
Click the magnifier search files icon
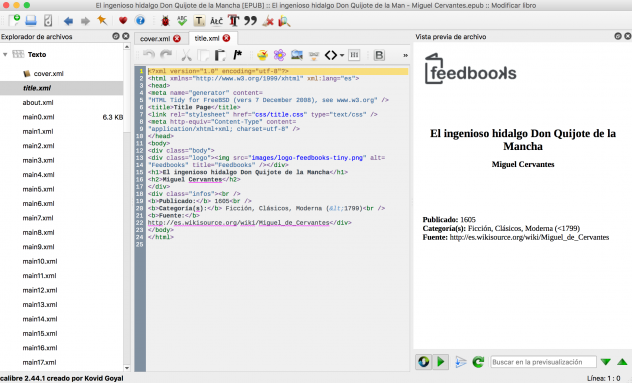[284, 21]
